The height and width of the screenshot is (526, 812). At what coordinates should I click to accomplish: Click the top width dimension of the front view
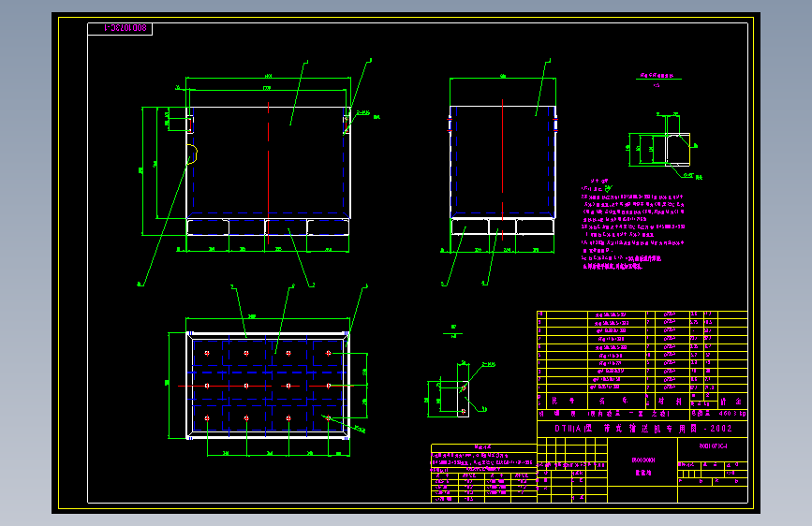coord(268,78)
